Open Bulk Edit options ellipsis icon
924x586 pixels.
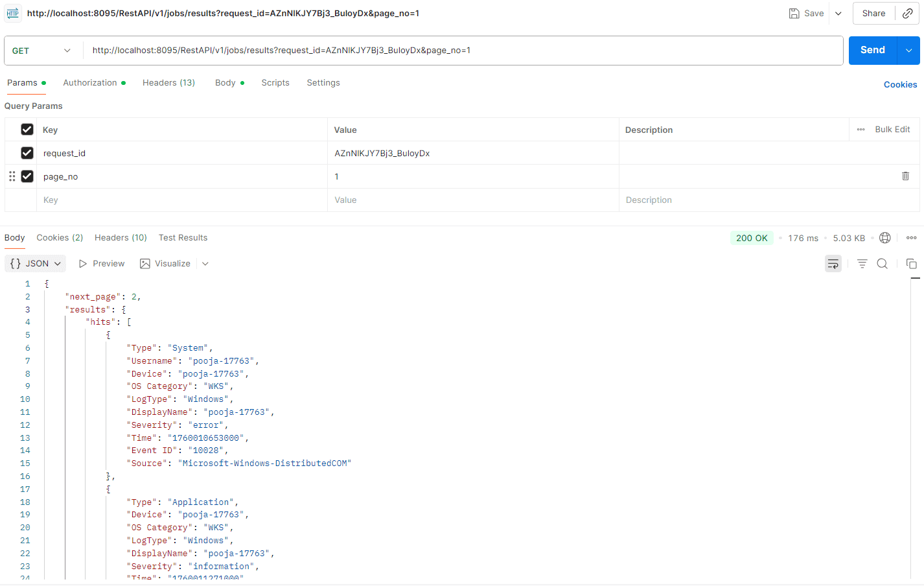(860, 130)
